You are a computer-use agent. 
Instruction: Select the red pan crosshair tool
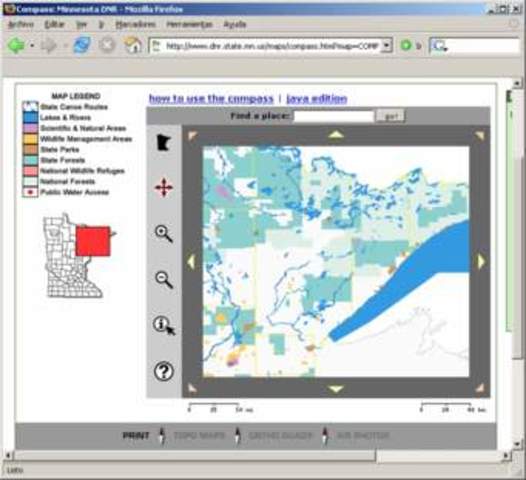[x=164, y=188]
